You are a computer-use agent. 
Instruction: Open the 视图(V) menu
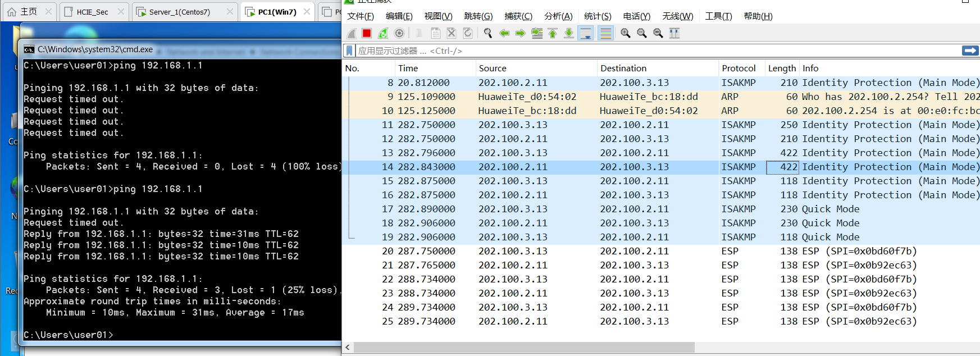point(438,16)
